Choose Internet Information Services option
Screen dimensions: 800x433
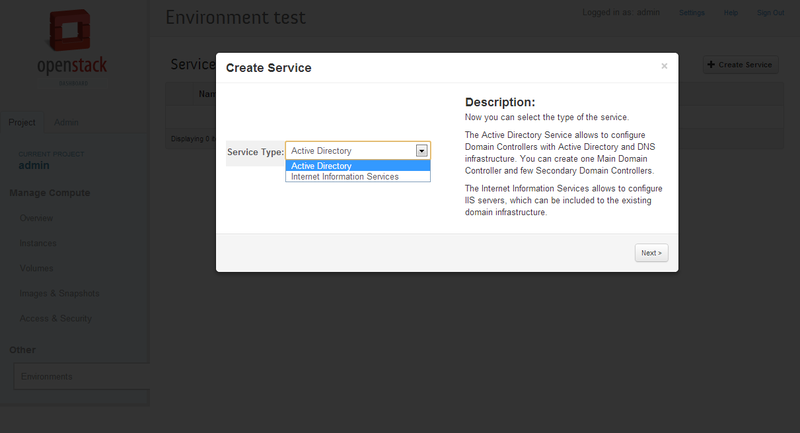358,176
